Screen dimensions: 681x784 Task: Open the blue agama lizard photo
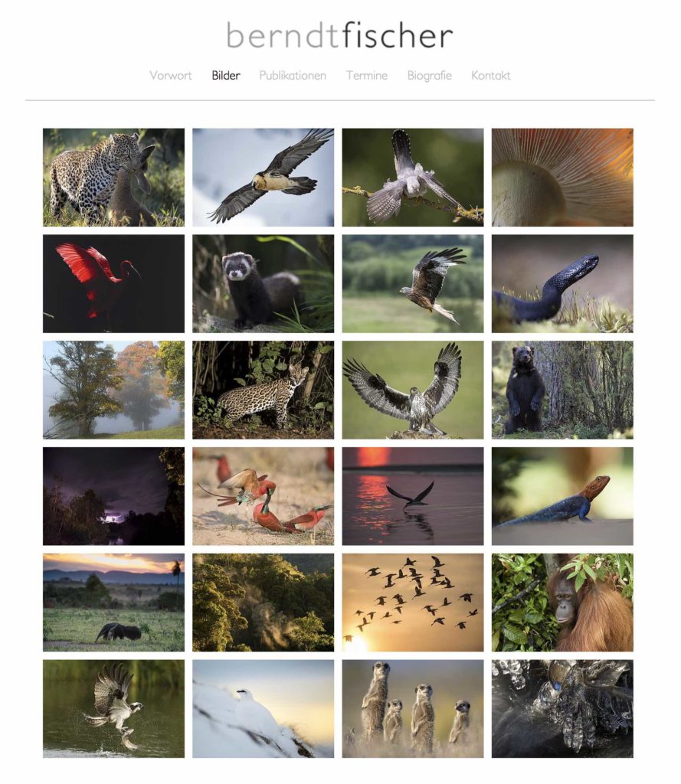[x=562, y=496]
